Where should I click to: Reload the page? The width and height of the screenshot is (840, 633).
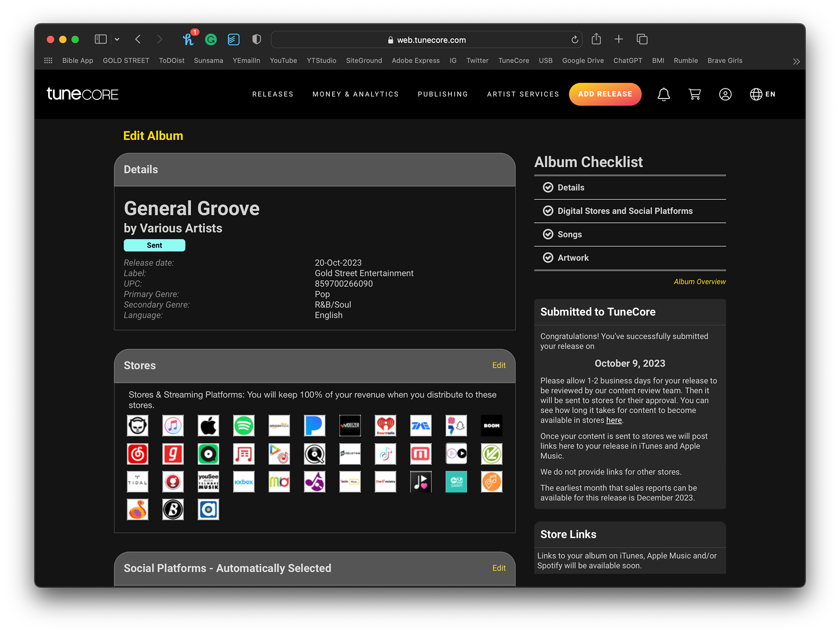(x=574, y=40)
